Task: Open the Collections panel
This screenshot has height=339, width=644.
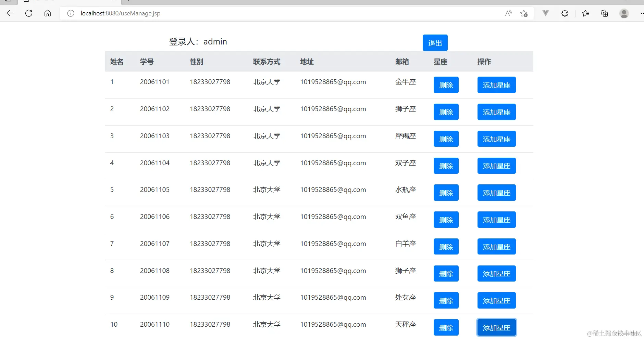Action: [x=604, y=13]
